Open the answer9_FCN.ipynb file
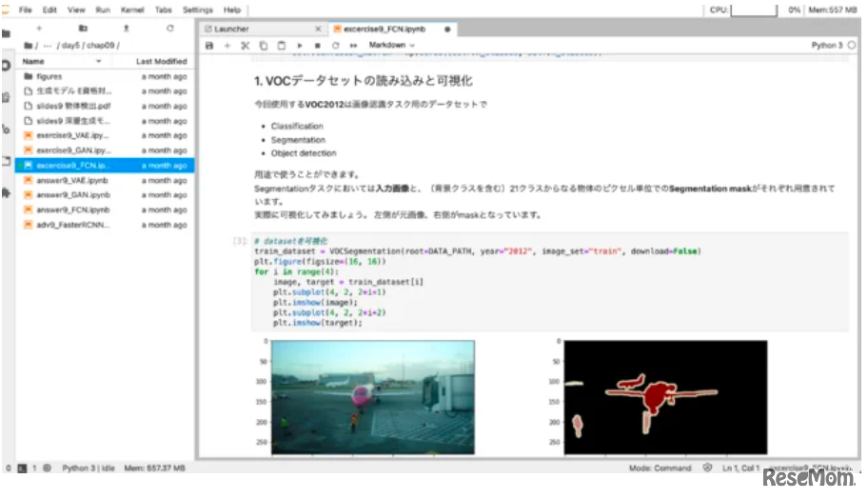This screenshot has width=868, height=499. coord(72,210)
